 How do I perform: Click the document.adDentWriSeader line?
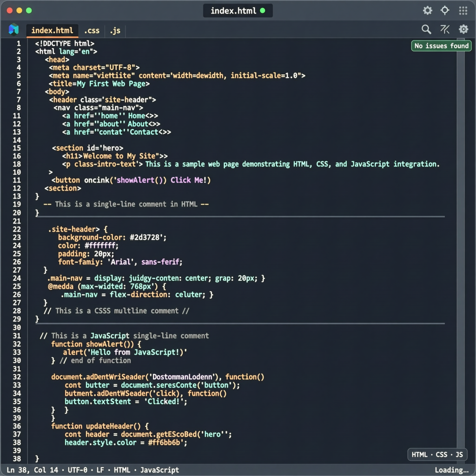(x=158, y=377)
